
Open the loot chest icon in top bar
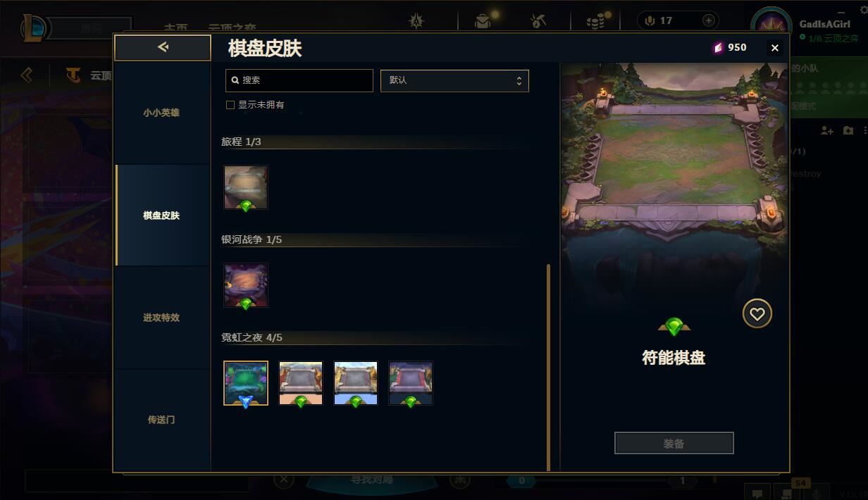483,20
